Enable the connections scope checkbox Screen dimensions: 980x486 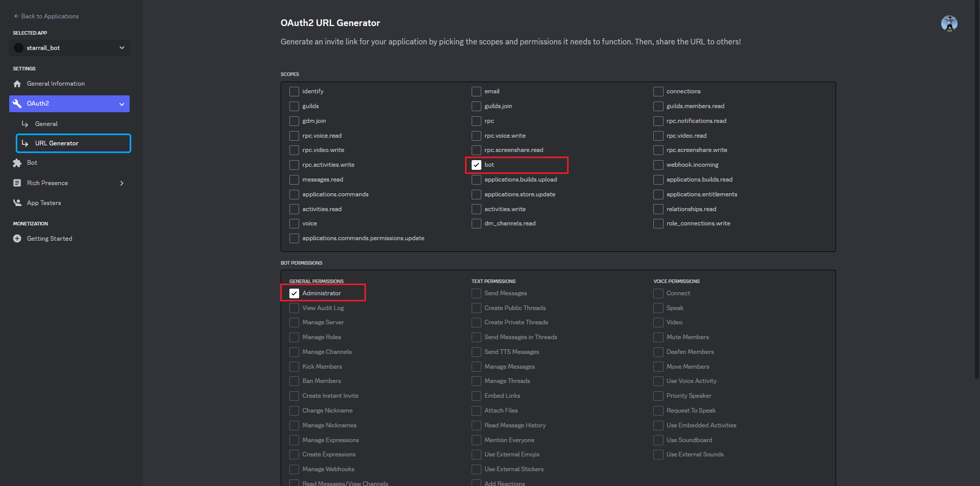658,91
